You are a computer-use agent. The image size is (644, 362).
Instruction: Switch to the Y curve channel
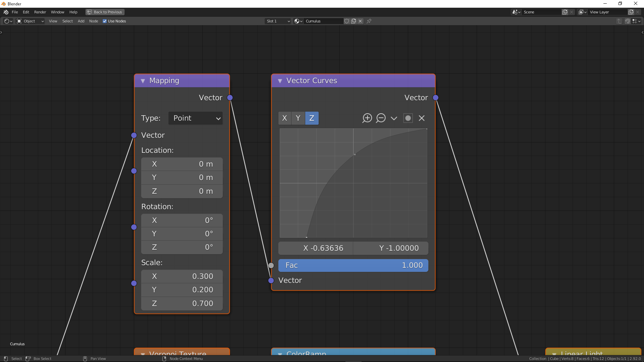pos(298,118)
